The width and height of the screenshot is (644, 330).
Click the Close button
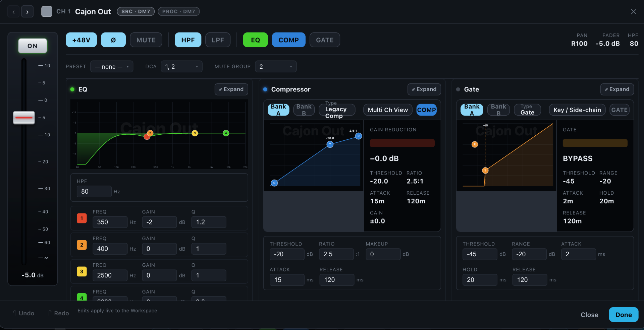tap(589, 315)
